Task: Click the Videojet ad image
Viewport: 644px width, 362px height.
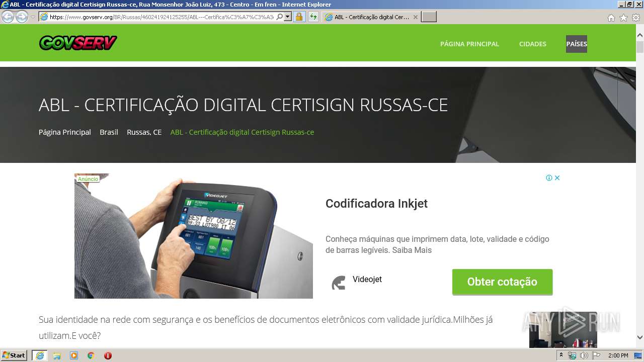Action: coord(194,236)
